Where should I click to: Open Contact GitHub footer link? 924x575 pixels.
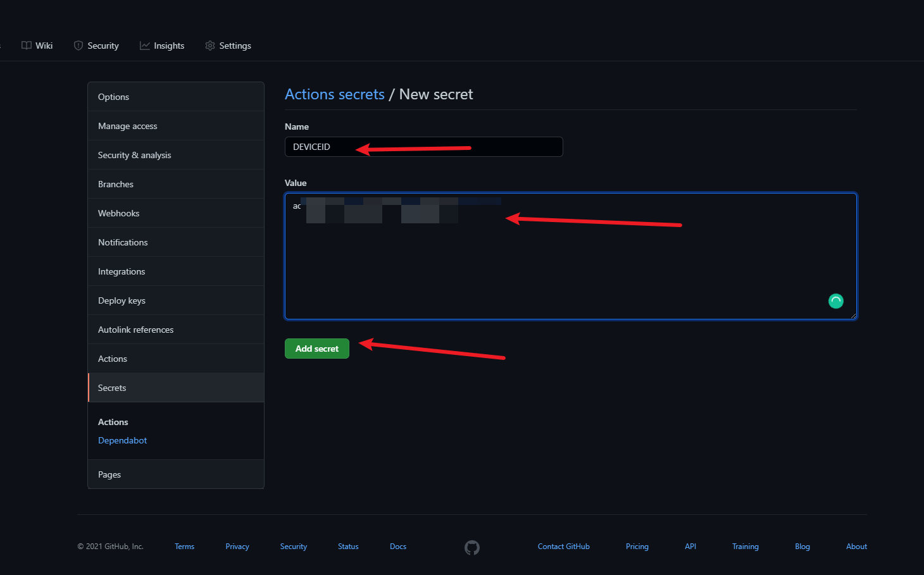(563, 547)
